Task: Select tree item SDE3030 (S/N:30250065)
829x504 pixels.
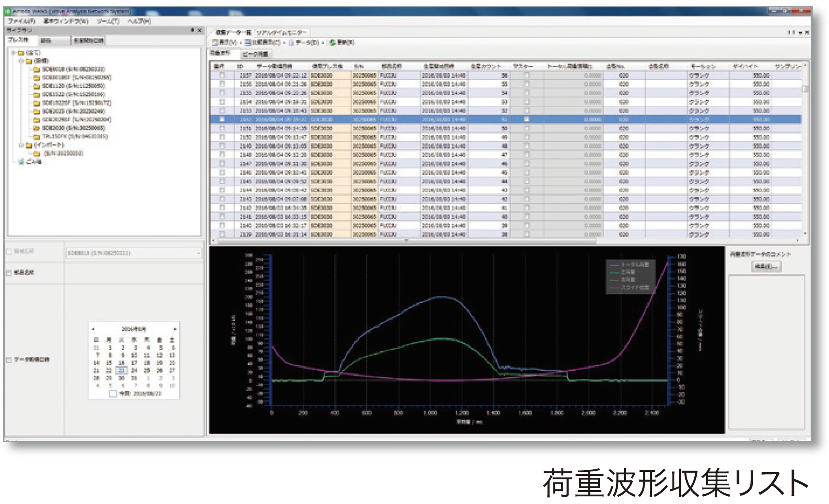Action: click(x=74, y=128)
